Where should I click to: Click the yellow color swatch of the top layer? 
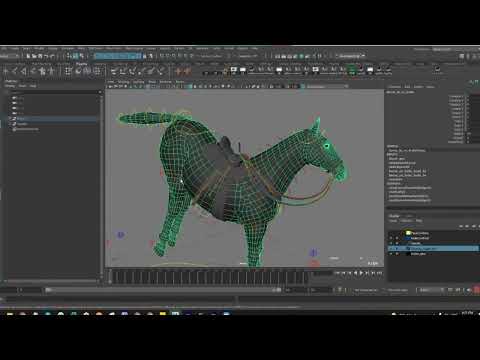(x=408, y=233)
